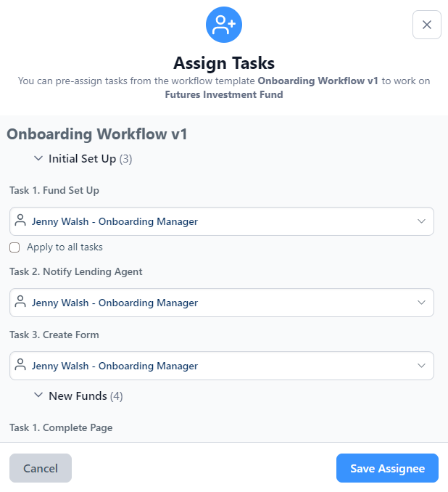Collapse the New Funds section chevron
The width and height of the screenshot is (448, 492).
[x=38, y=396]
